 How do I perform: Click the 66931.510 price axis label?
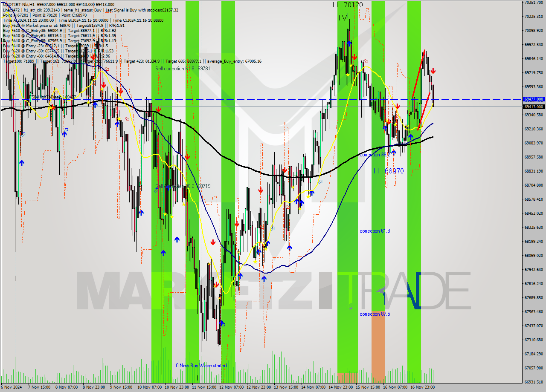pyautogui.click(x=534, y=382)
